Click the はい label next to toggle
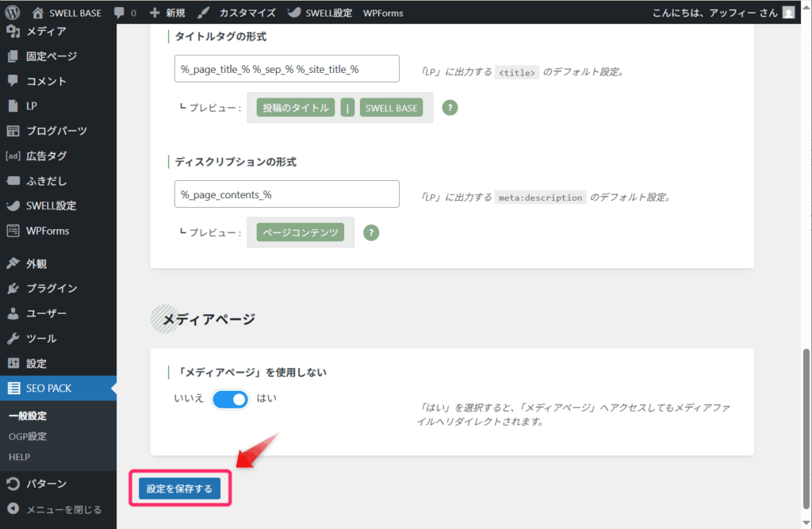 point(266,398)
